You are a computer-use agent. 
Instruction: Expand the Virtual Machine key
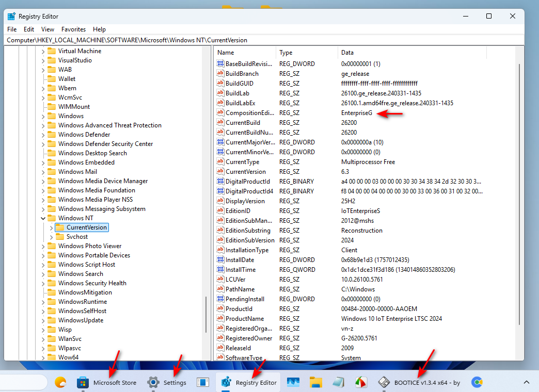click(43, 51)
